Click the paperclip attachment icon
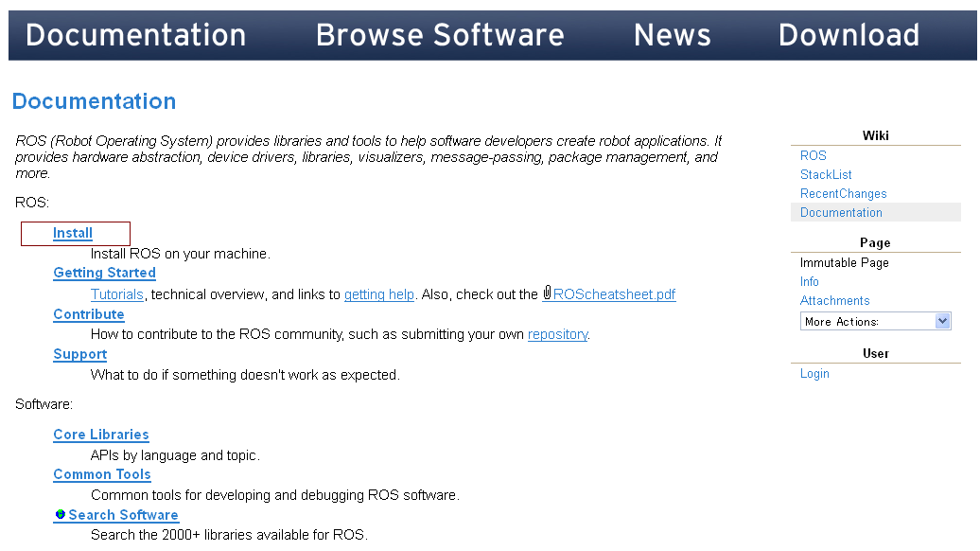Viewport: 980px width, 551px height. [547, 293]
